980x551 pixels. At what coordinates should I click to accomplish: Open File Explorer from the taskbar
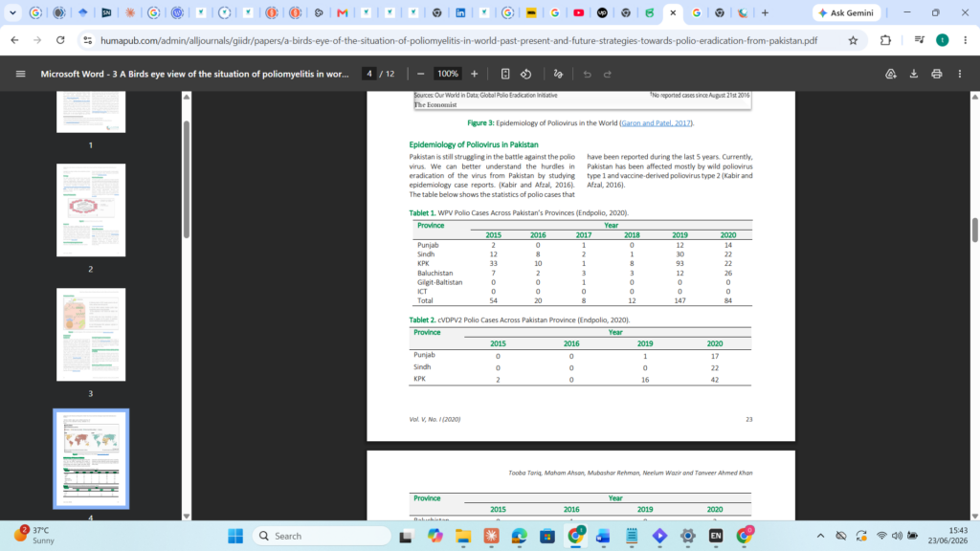(x=463, y=536)
